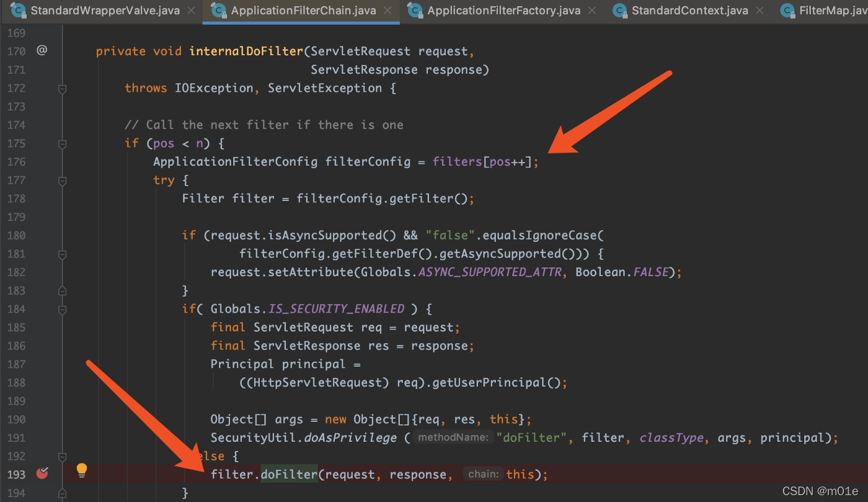The height and width of the screenshot is (502, 868).
Task: Click IS_SECURITY_ENABLED constant on line 184
Action: (x=336, y=309)
